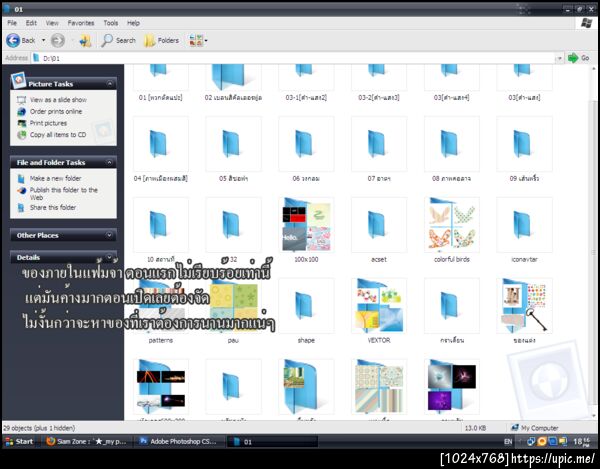Click the EN language indicator

pyautogui.click(x=508, y=441)
